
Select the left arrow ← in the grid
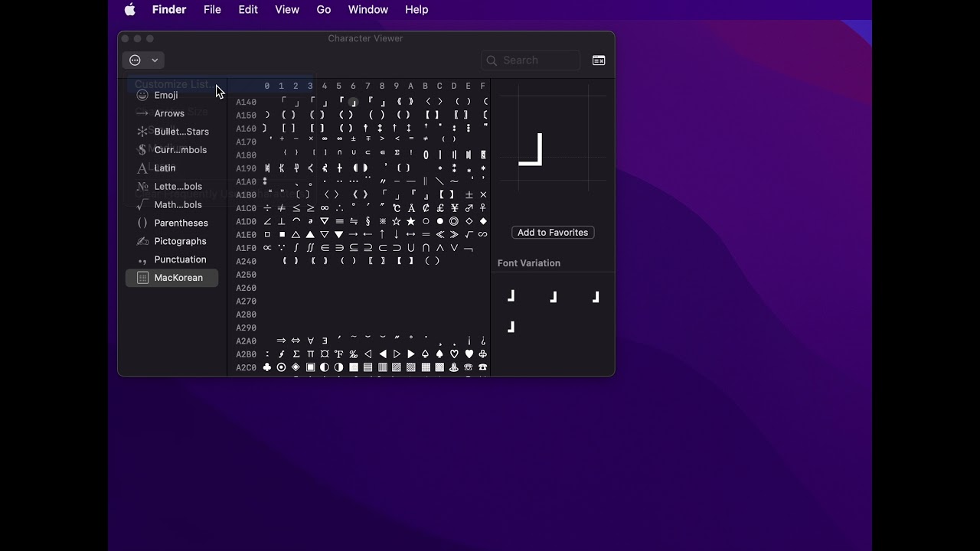(368, 235)
